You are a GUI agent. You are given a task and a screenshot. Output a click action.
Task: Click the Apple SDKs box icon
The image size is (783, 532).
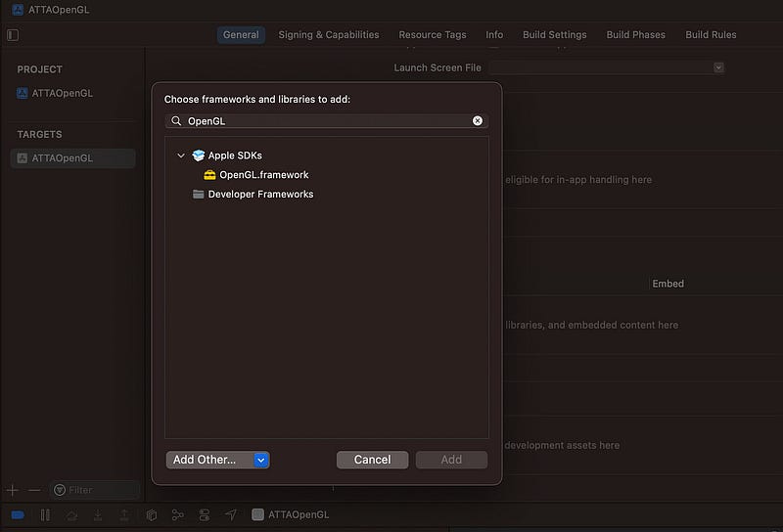pos(199,155)
